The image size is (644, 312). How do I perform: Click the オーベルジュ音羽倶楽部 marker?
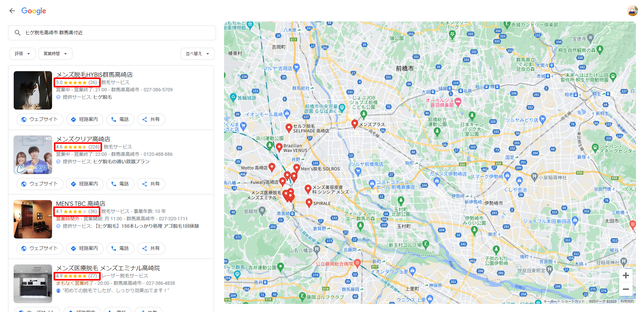coord(458,102)
